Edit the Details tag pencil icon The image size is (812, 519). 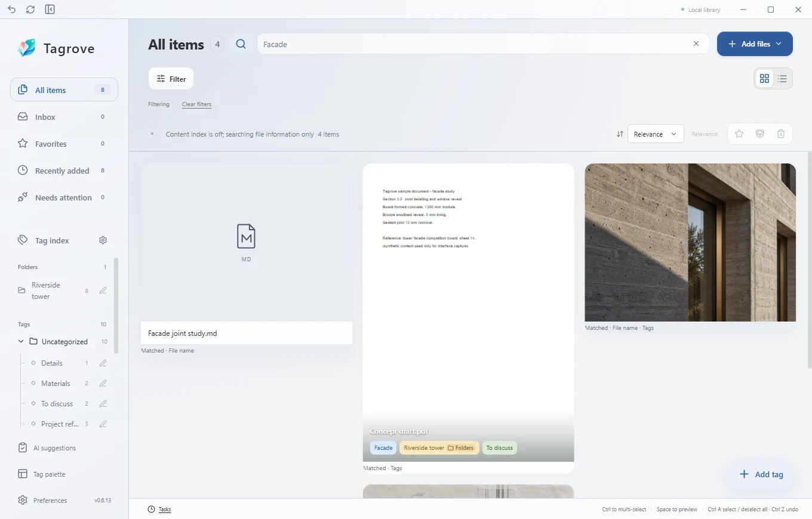pos(103,363)
